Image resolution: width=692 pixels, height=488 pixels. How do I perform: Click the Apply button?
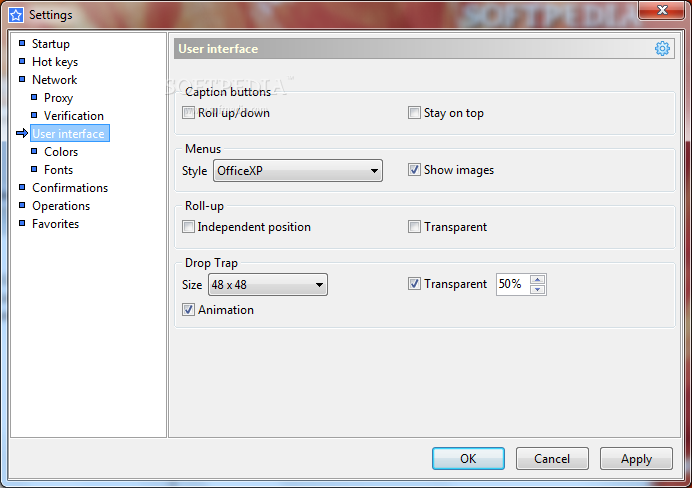pos(636,459)
